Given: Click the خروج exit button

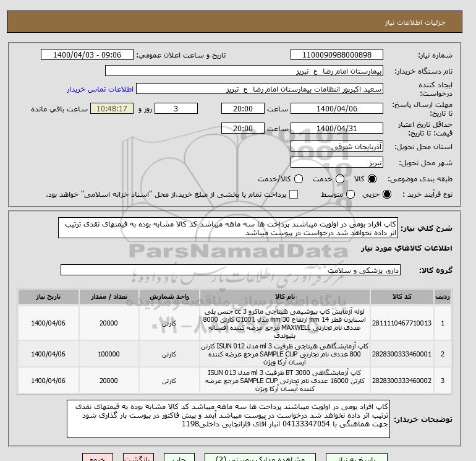Looking at the screenshot, I should pyautogui.click(x=98, y=457).
